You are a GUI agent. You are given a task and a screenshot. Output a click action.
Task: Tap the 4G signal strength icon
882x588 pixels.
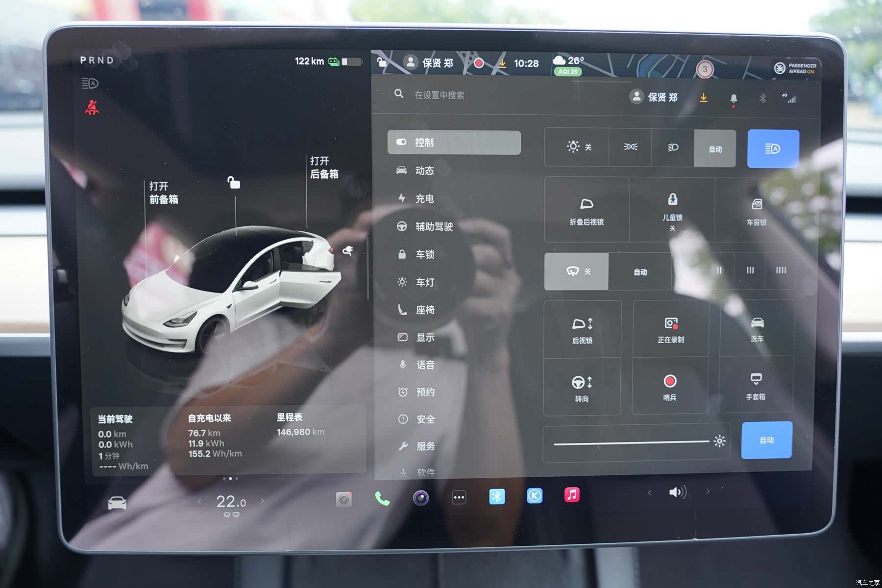tap(789, 98)
